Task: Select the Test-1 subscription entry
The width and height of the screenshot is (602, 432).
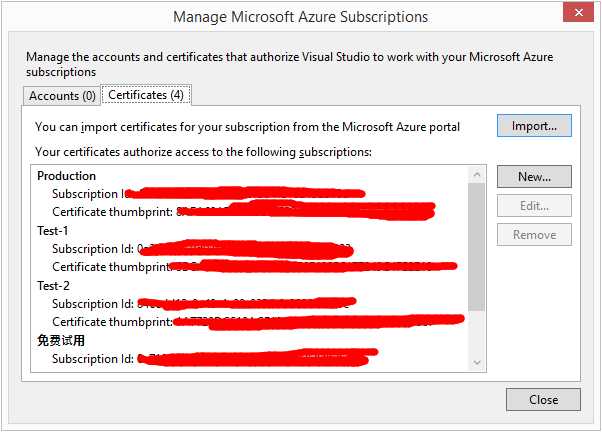Action: coord(53,231)
